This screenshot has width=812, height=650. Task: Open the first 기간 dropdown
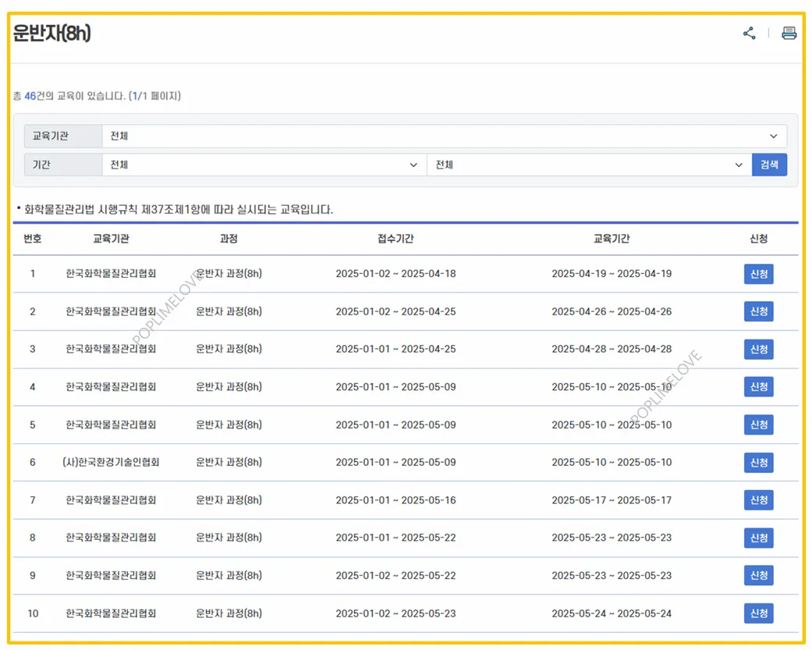(x=264, y=165)
